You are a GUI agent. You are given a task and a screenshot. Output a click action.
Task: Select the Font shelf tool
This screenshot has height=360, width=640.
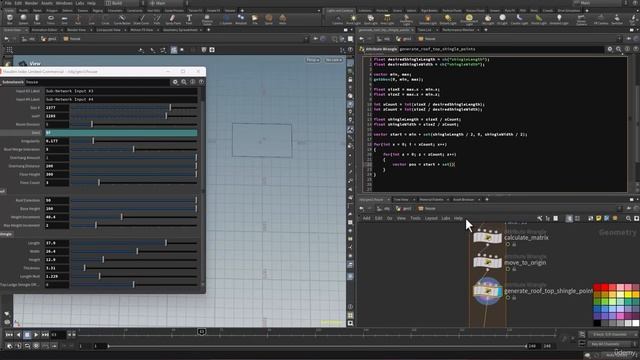(189, 19)
